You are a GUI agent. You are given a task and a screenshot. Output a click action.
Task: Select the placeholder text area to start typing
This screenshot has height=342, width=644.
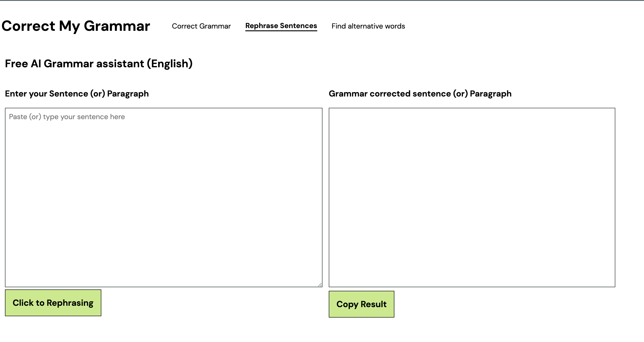click(67, 116)
